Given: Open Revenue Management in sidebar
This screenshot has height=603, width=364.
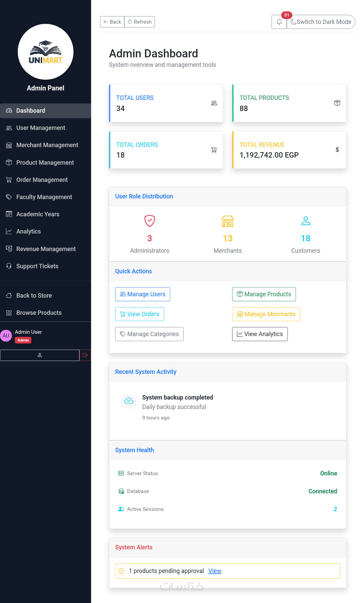Looking at the screenshot, I should coord(45,249).
